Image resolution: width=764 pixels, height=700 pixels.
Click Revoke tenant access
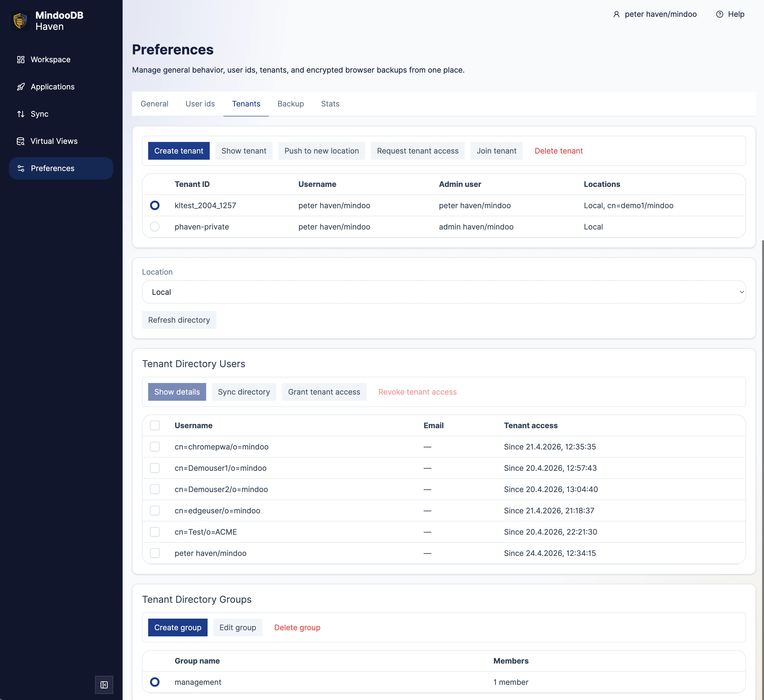click(x=417, y=392)
